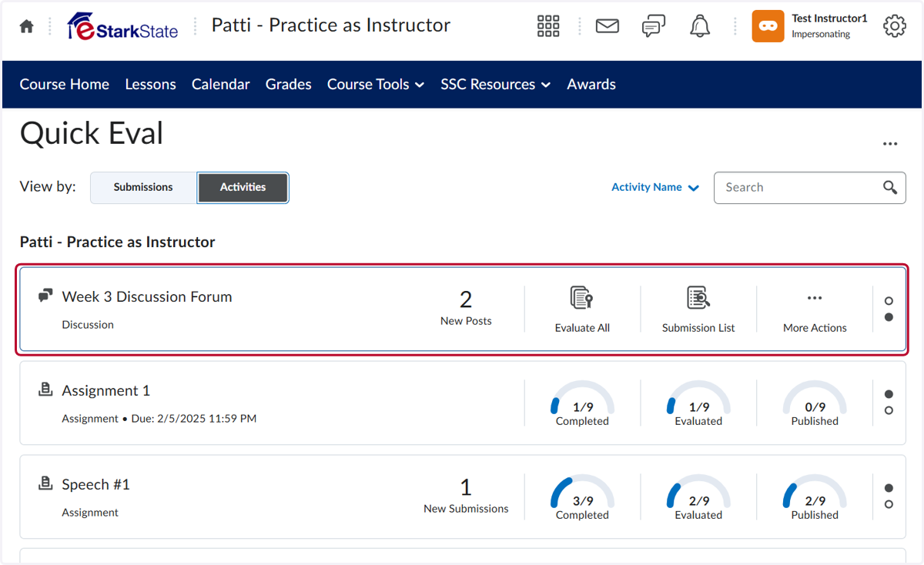Click the search magnifier icon
924x565 pixels.
pos(890,187)
